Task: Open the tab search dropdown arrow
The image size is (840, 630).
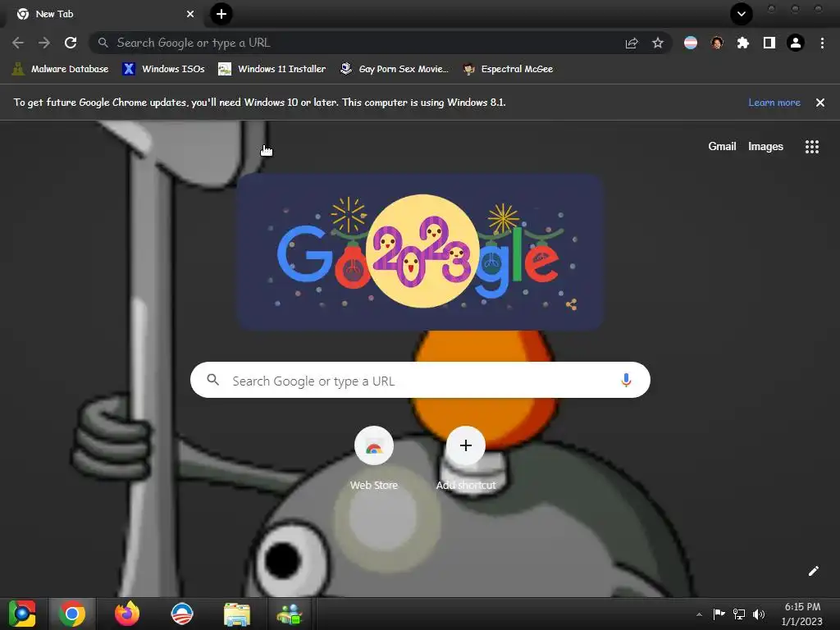Action: (742, 14)
